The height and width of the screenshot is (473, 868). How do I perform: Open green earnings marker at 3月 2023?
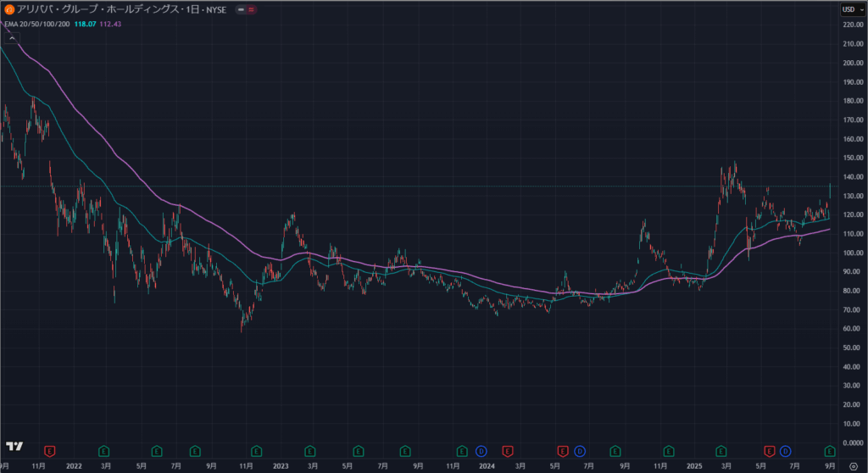310,452
